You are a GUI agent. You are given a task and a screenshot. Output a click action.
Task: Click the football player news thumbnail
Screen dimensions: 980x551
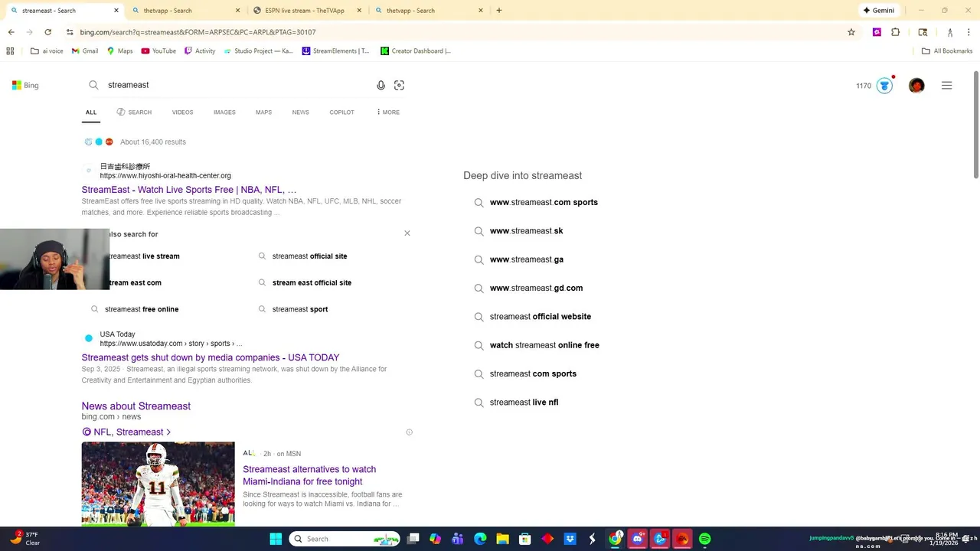coord(158,484)
